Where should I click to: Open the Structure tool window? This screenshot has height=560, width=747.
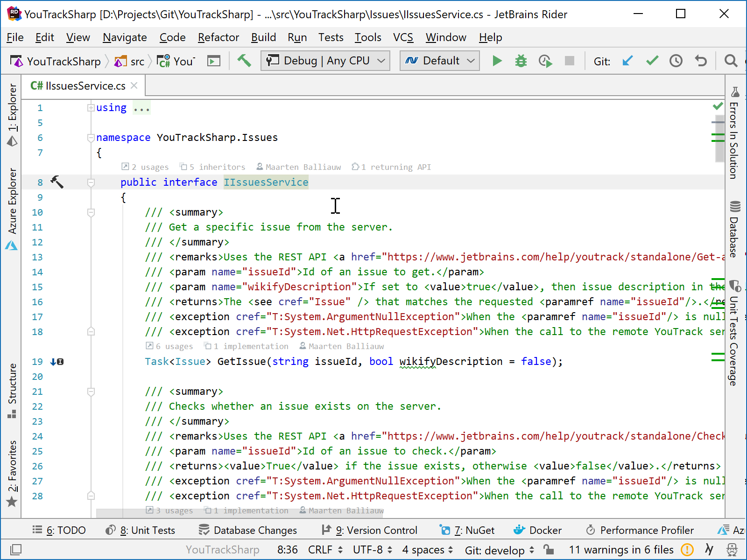(12, 390)
